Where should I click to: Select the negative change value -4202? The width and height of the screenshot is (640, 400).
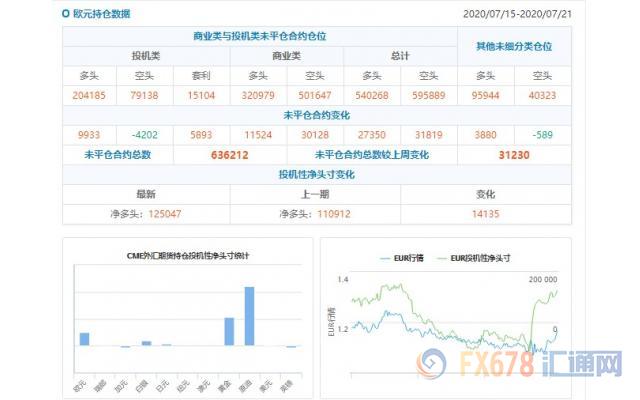tap(144, 135)
